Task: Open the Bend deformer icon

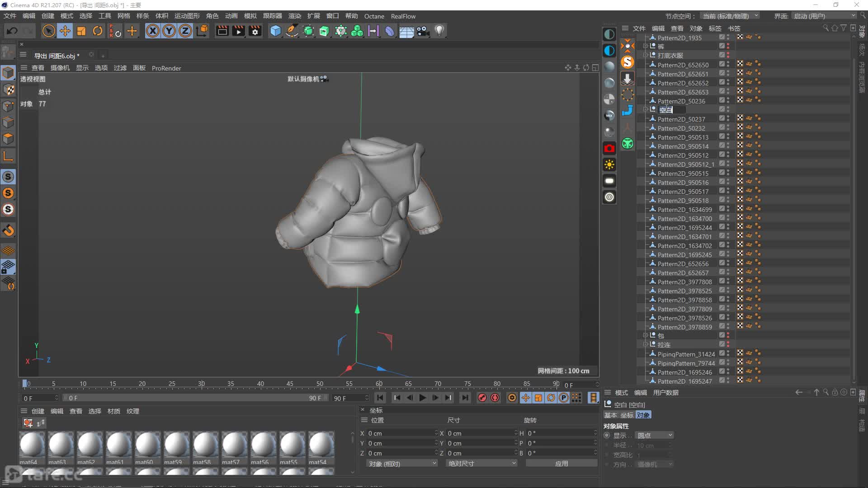Action: 390,31
